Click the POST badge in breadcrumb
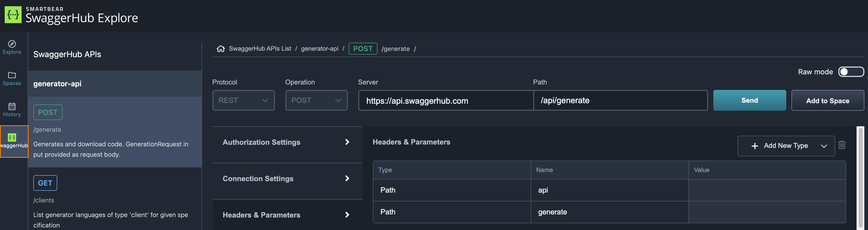This screenshot has width=868, height=230. (363, 49)
